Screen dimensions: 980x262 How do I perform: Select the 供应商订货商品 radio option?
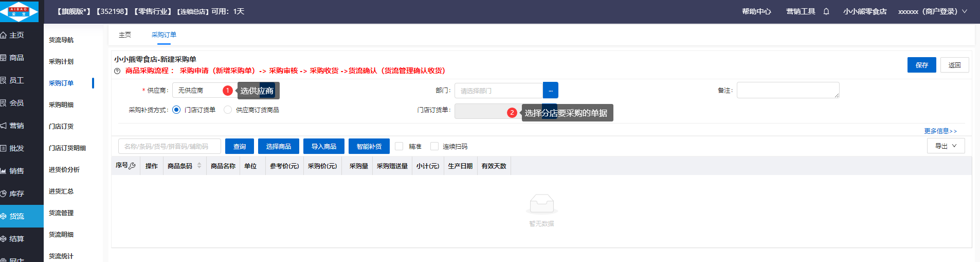pyautogui.click(x=228, y=110)
